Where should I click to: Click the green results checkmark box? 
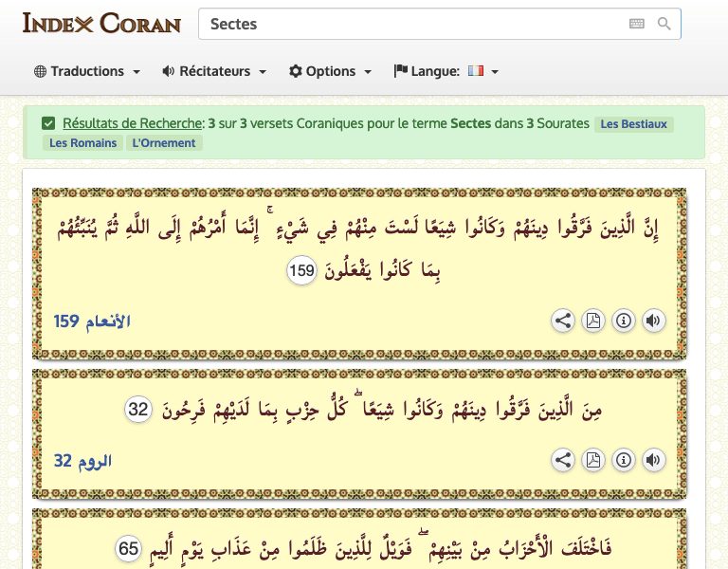48,123
